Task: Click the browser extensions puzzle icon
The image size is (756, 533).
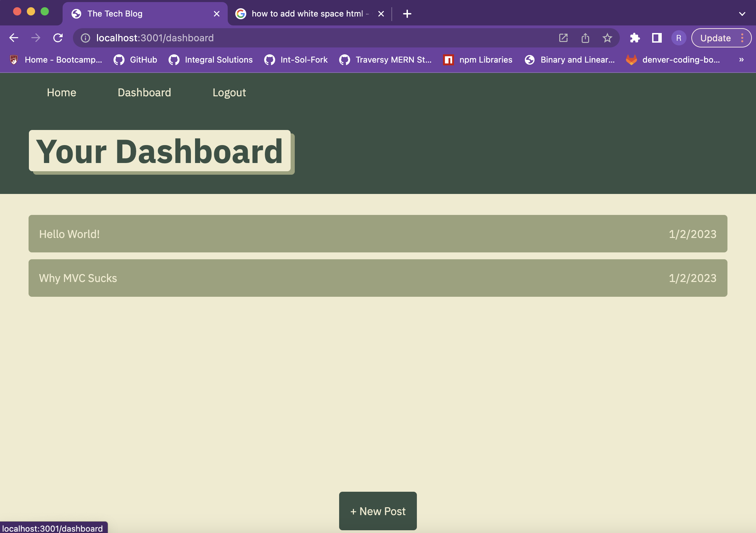Action: click(634, 38)
